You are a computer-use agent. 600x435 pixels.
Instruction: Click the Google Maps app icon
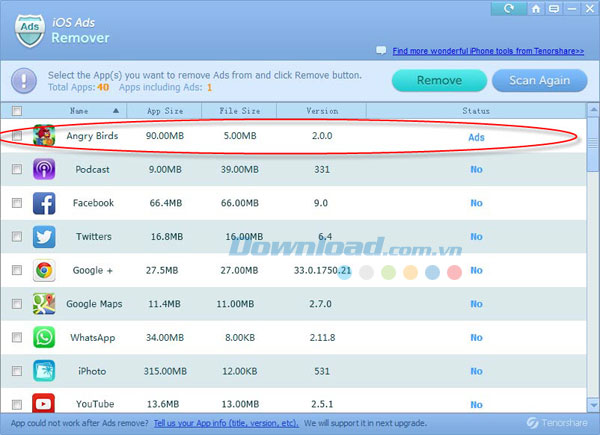point(44,303)
